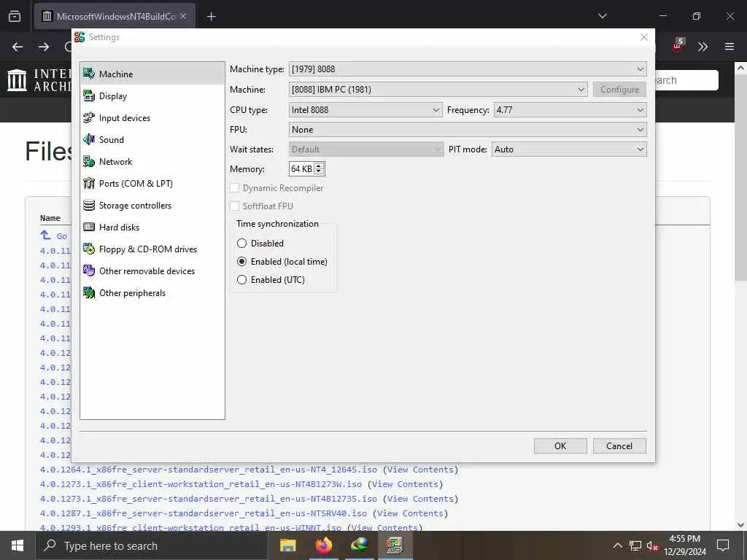Click the Network category icon
Screen dimensions: 747x560
coord(89,161)
